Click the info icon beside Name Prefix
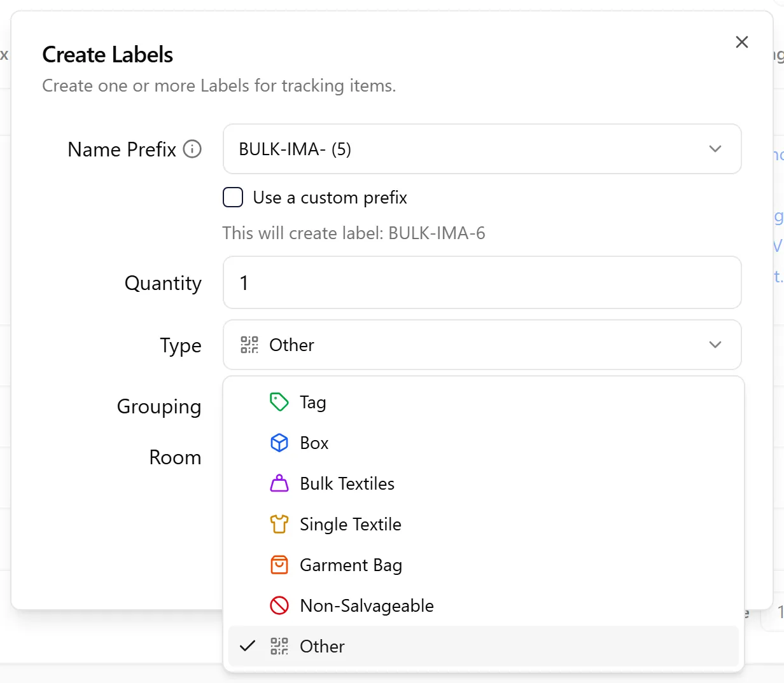This screenshot has width=784, height=683. [x=192, y=149]
